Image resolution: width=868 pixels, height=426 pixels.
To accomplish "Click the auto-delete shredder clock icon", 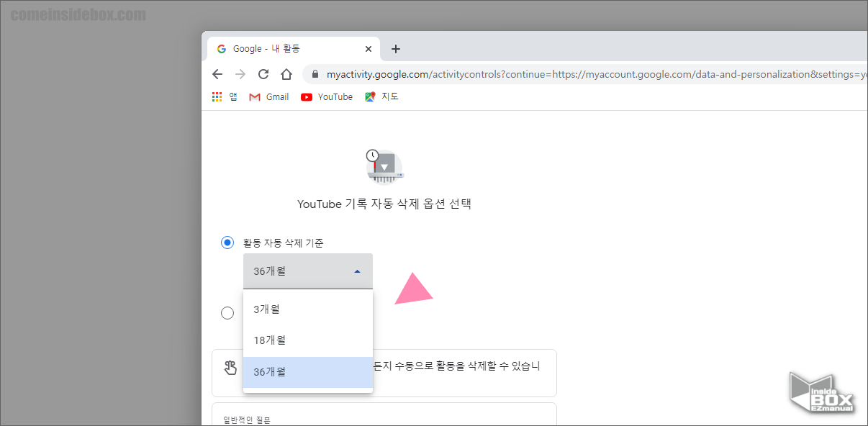I will click(x=384, y=166).
